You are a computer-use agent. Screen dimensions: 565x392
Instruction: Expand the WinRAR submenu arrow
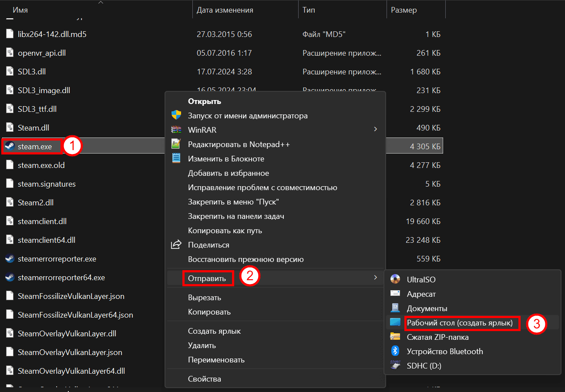tap(375, 130)
